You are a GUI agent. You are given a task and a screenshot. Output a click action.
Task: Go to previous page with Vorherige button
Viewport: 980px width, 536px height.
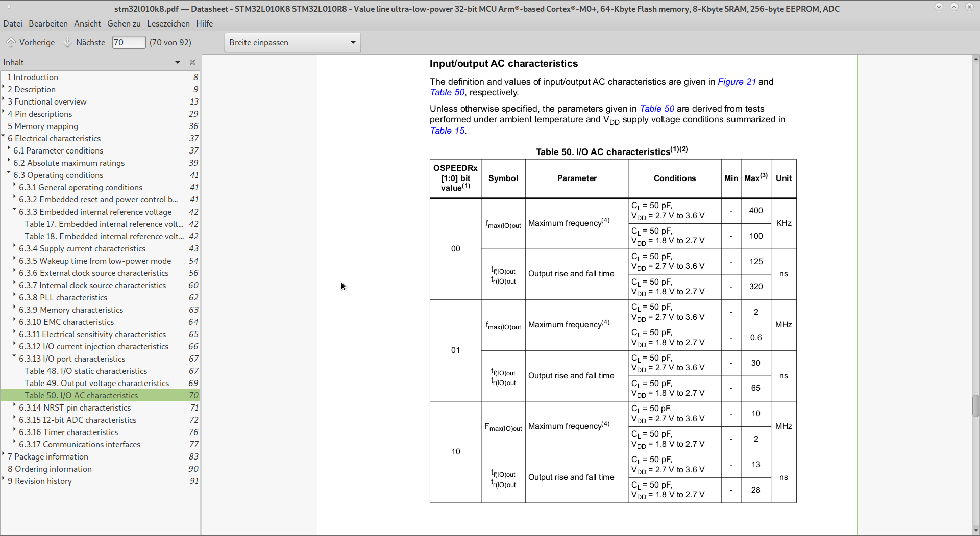(x=31, y=43)
